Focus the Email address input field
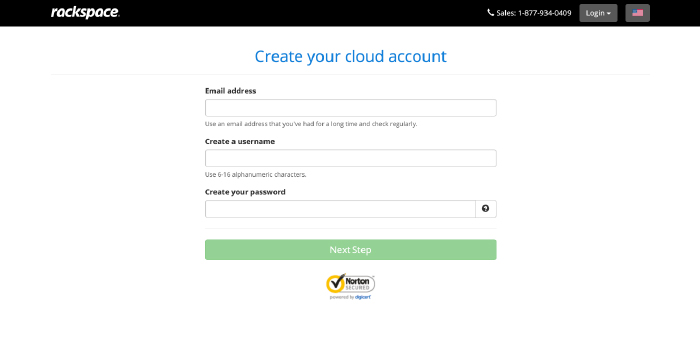 [x=350, y=108]
